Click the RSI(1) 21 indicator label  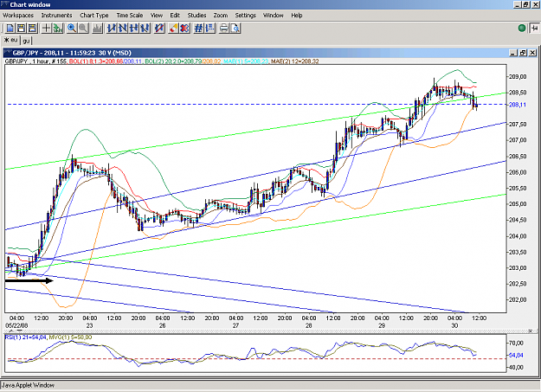coord(25,337)
